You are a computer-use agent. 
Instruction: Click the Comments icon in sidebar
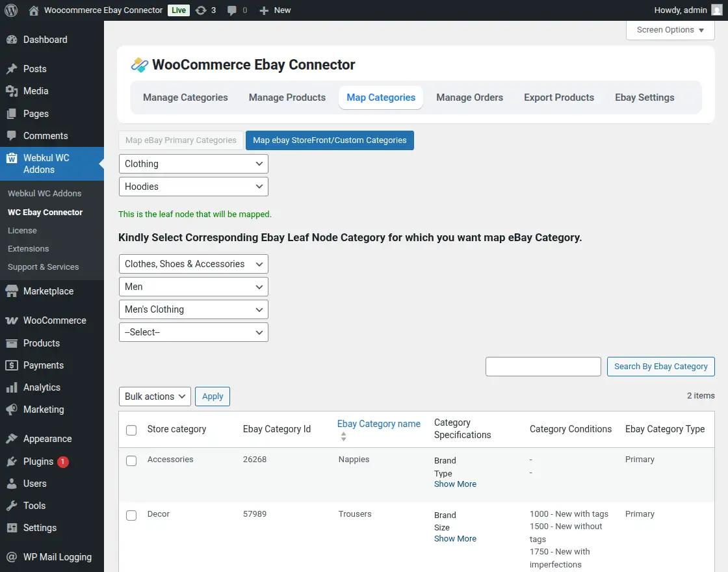click(x=12, y=136)
